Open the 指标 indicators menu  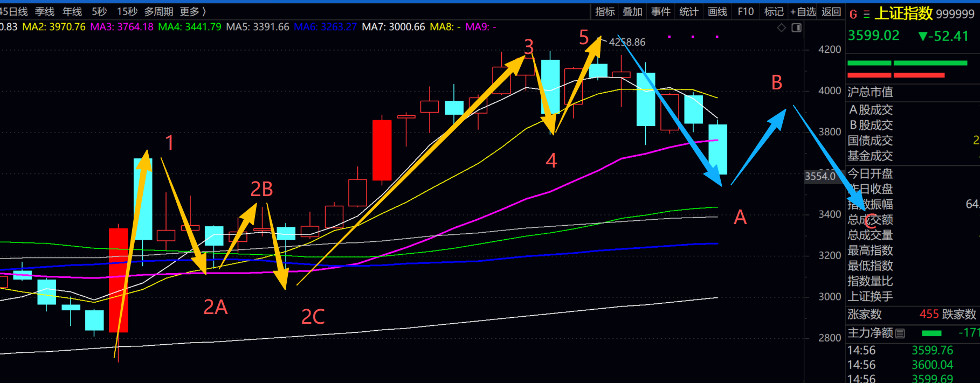click(605, 12)
